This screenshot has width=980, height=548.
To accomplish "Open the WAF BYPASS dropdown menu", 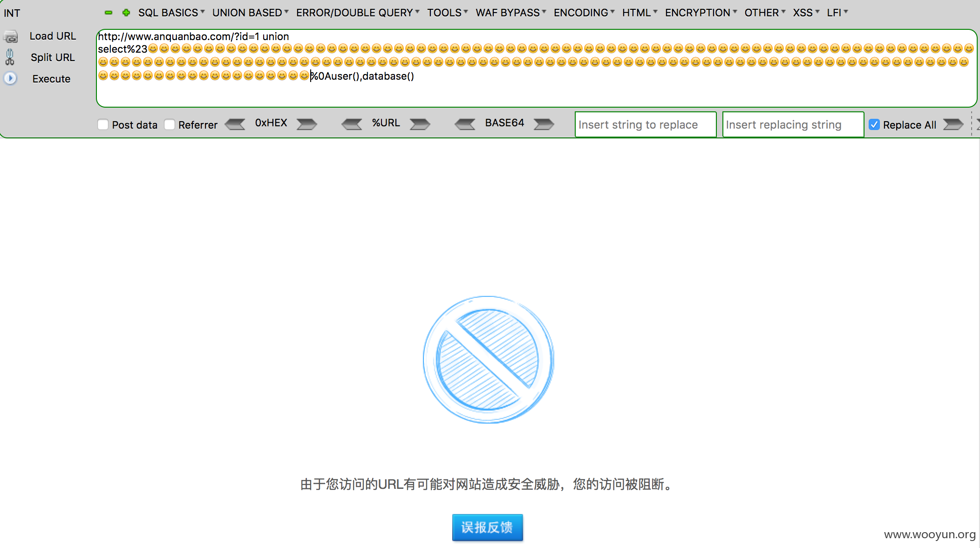I will click(511, 13).
